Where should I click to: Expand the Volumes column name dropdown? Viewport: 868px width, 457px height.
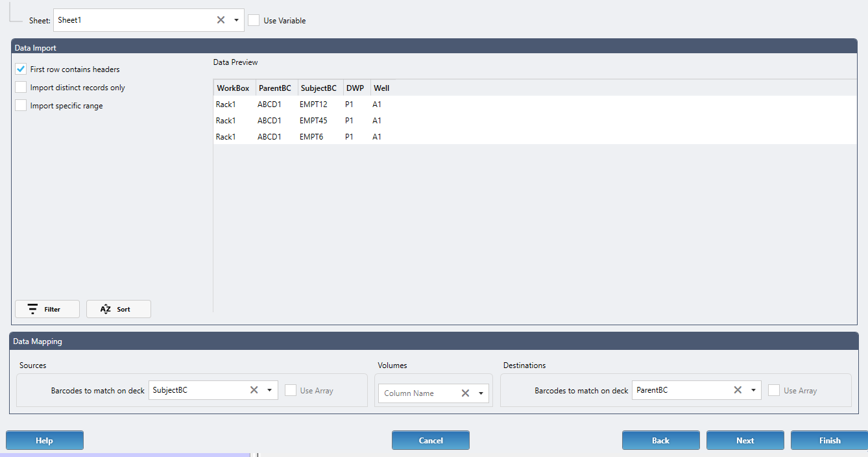point(481,393)
